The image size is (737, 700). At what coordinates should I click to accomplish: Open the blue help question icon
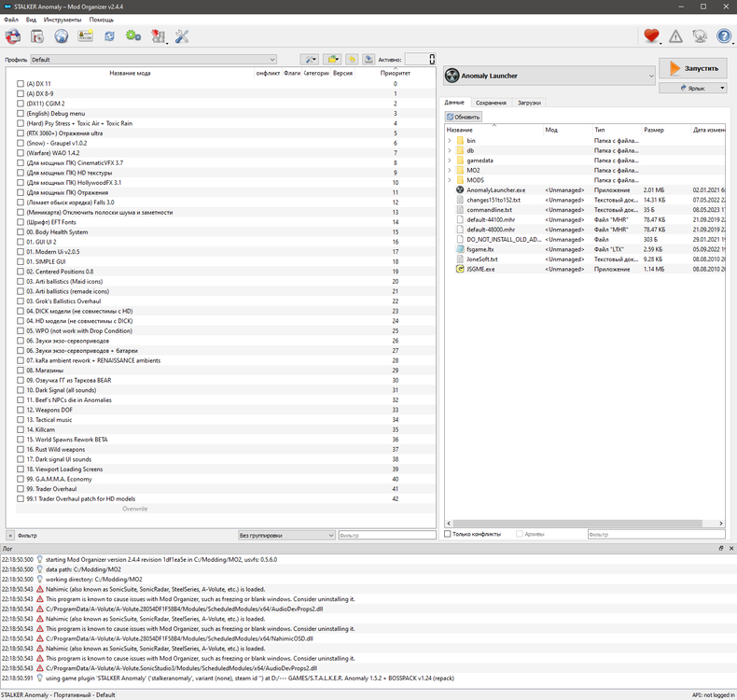click(x=724, y=36)
